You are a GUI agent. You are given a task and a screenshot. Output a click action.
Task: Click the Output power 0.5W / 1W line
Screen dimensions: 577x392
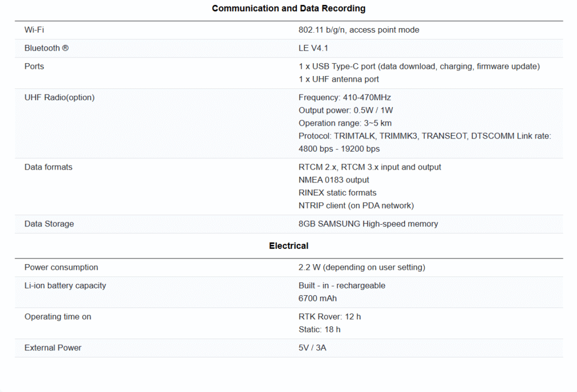coord(345,110)
